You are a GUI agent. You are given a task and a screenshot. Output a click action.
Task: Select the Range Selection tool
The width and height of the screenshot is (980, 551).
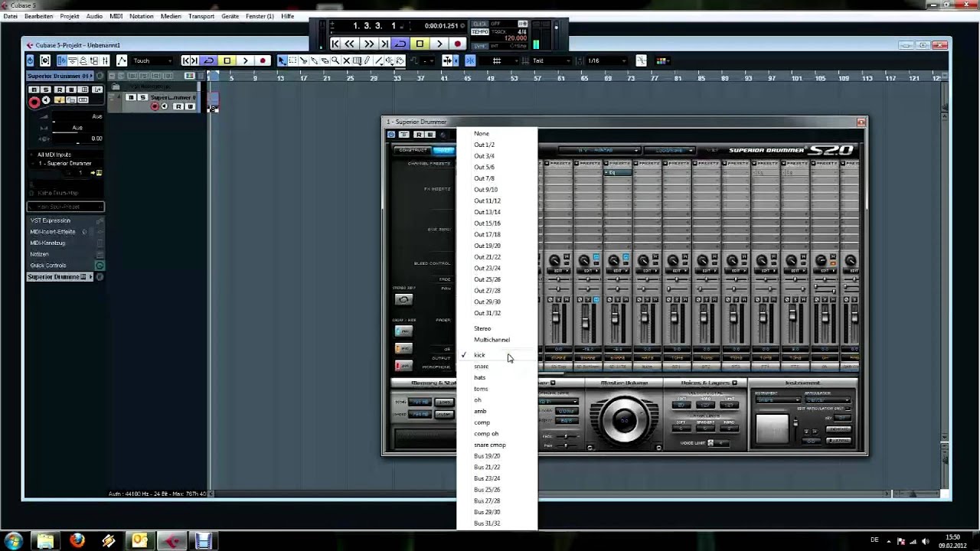pos(292,60)
